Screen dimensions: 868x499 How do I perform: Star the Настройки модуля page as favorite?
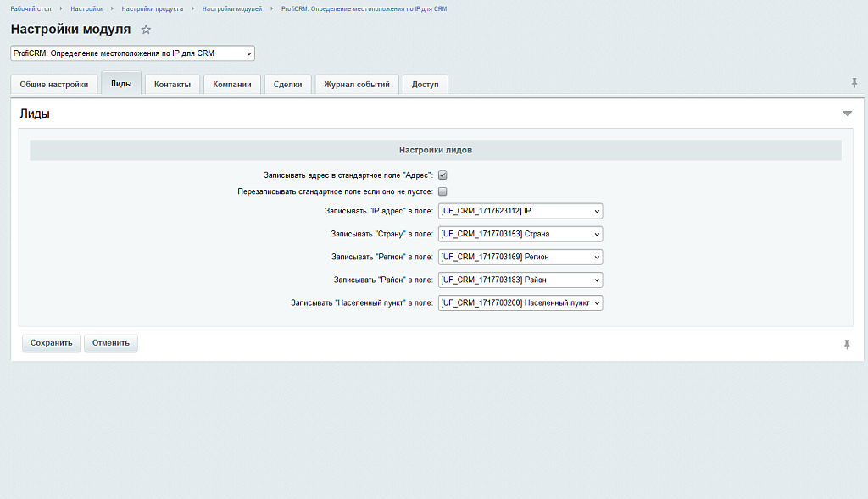tap(145, 29)
